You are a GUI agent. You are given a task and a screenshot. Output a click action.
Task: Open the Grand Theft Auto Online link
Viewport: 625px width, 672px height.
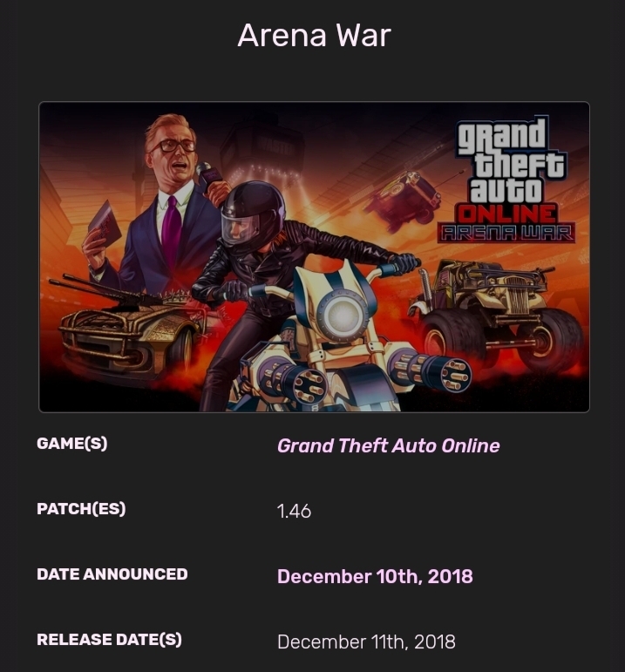[x=388, y=445]
